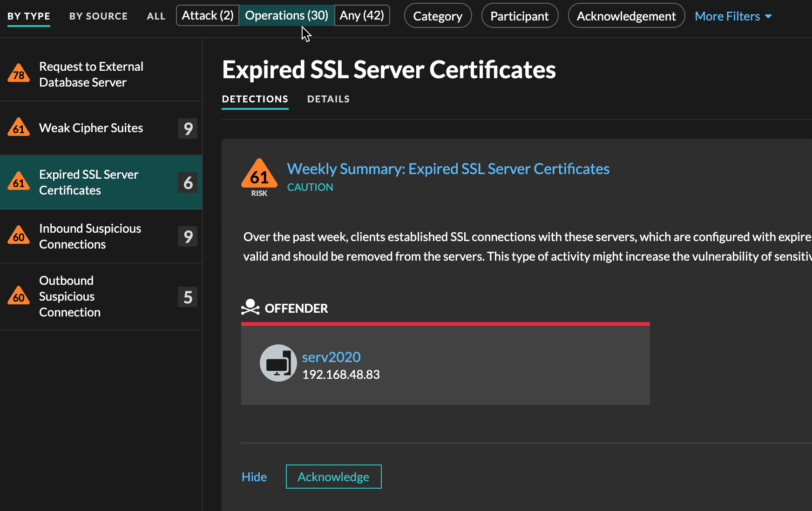Switch to the Details tab

tap(328, 99)
